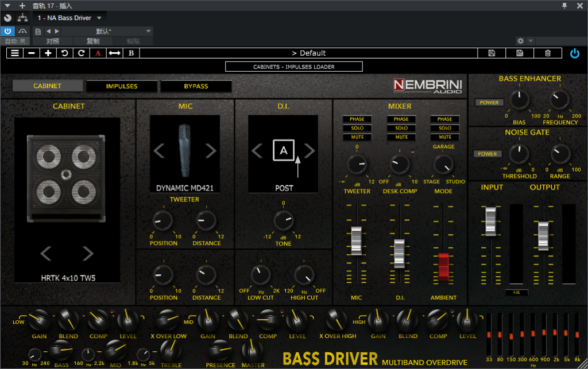Toggle MUTE on the MODE ambient channel
The image size is (588, 369).
coord(445,137)
